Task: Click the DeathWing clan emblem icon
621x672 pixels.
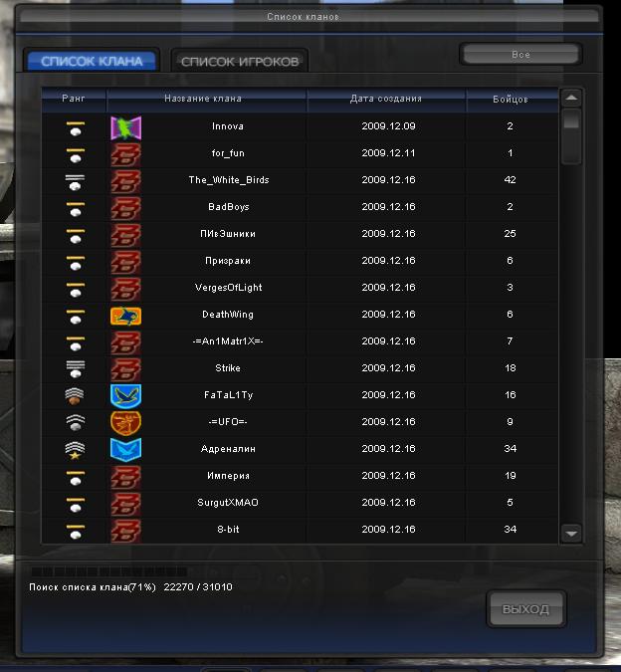Action: (x=126, y=316)
